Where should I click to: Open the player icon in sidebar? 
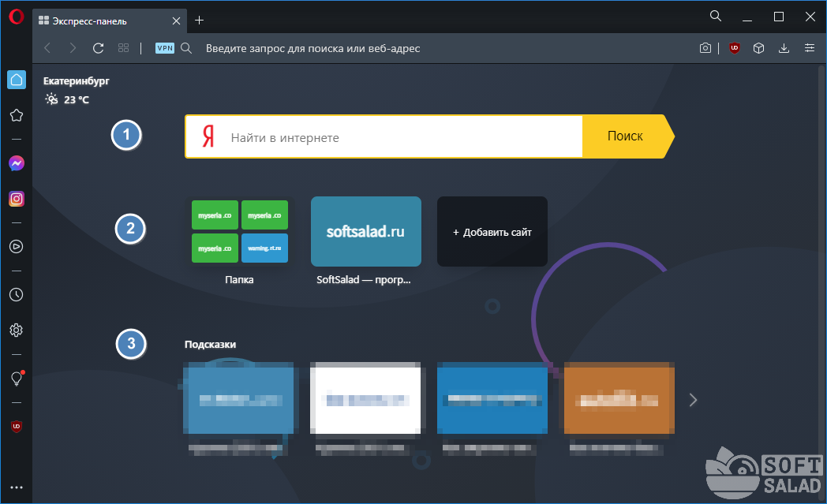(17, 246)
